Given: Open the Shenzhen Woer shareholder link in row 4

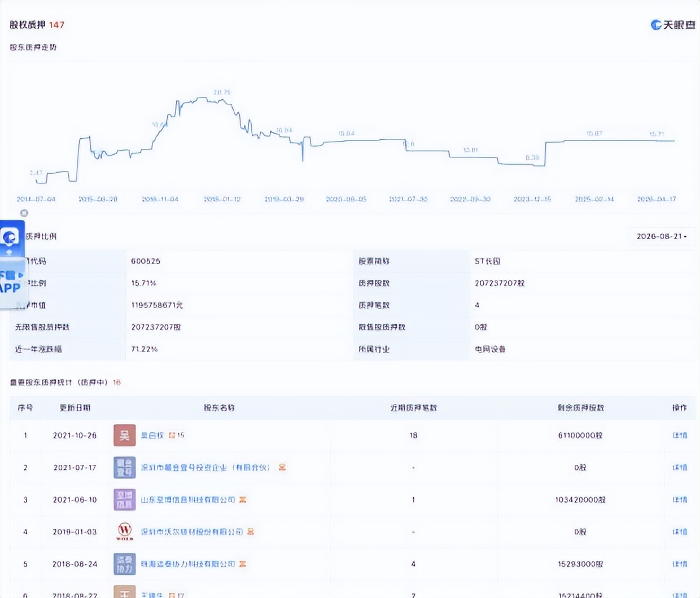Looking at the screenshot, I should click(x=192, y=532).
